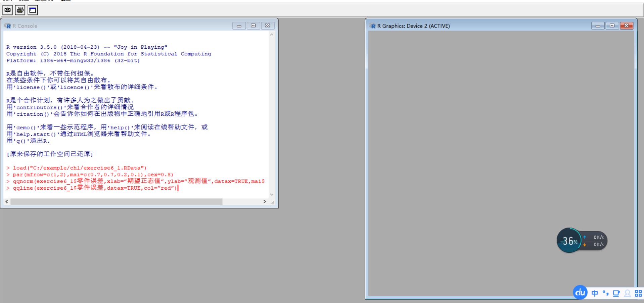Click the console vertical scrollbar up arrow
644x303 pixels.
point(272,35)
